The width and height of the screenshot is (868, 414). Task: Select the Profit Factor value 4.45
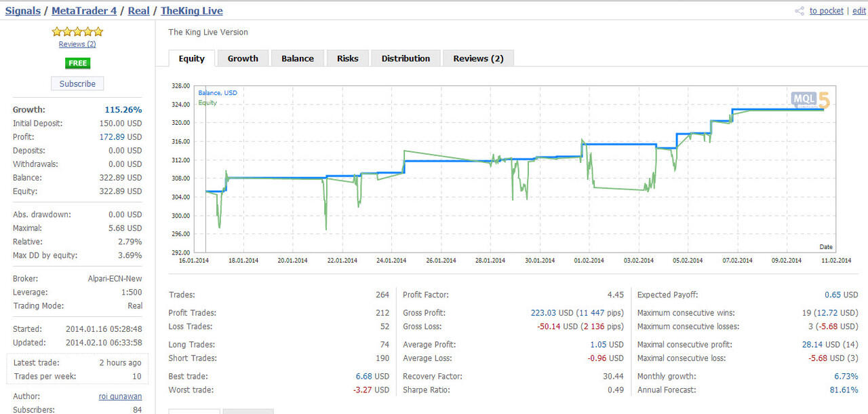click(x=616, y=295)
